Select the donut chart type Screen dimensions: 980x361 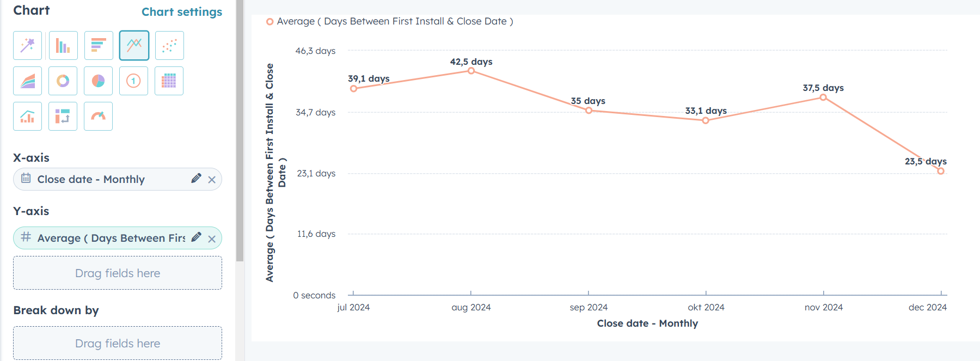click(63, 81)
